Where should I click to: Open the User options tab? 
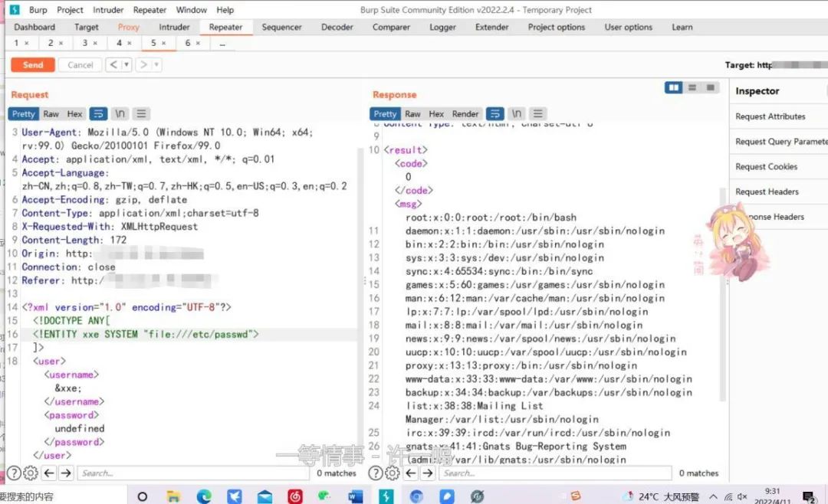(629, 27)
